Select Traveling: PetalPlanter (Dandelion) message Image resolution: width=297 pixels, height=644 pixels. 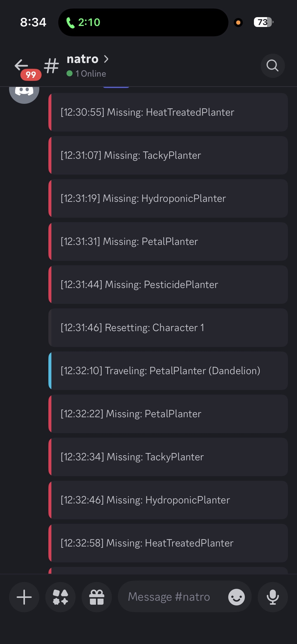point(168,371)
